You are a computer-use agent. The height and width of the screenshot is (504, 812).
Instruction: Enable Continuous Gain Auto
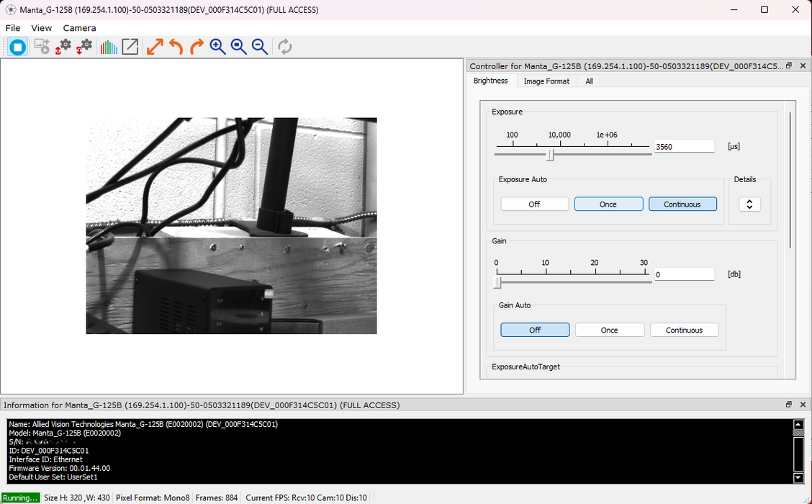[x=684, y=330]
